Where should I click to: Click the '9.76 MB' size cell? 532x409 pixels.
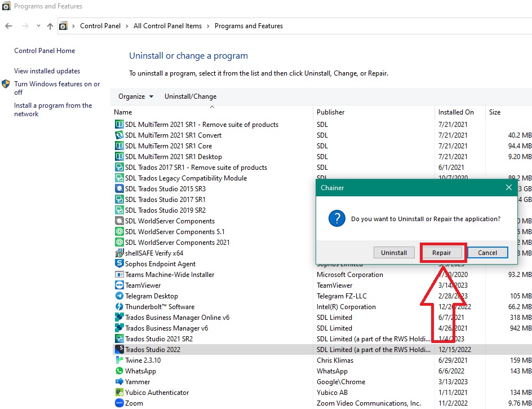coord(520,403)
